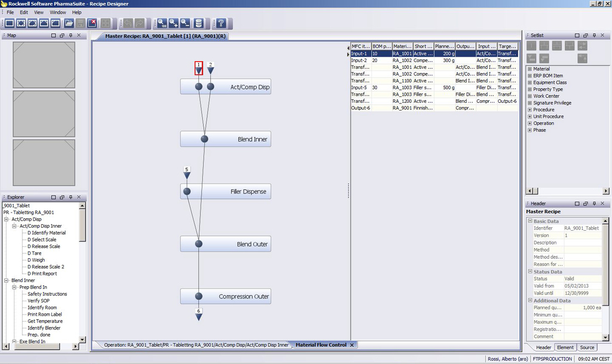Close the Explorer panel

click(x=79, y=197)
